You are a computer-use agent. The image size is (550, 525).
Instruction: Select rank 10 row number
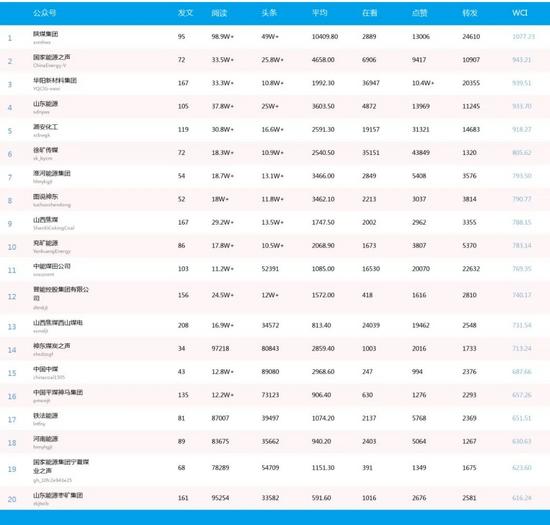pos(12,247)
